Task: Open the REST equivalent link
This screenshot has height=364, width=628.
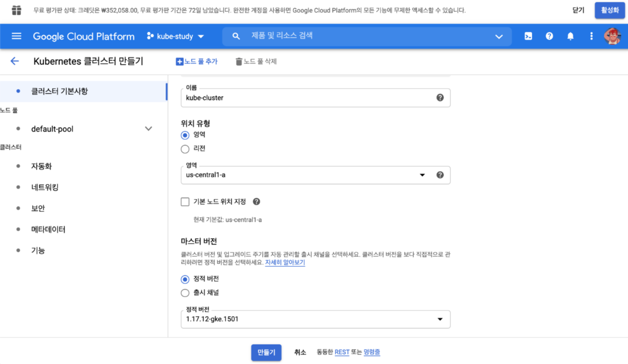Action: click(x=342, y=352)
